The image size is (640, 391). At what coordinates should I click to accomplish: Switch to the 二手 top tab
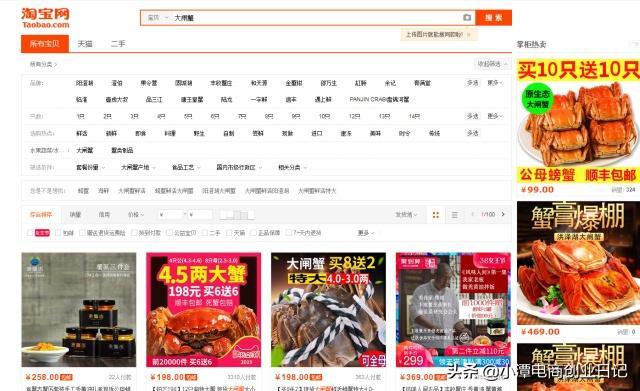[118, 44]
